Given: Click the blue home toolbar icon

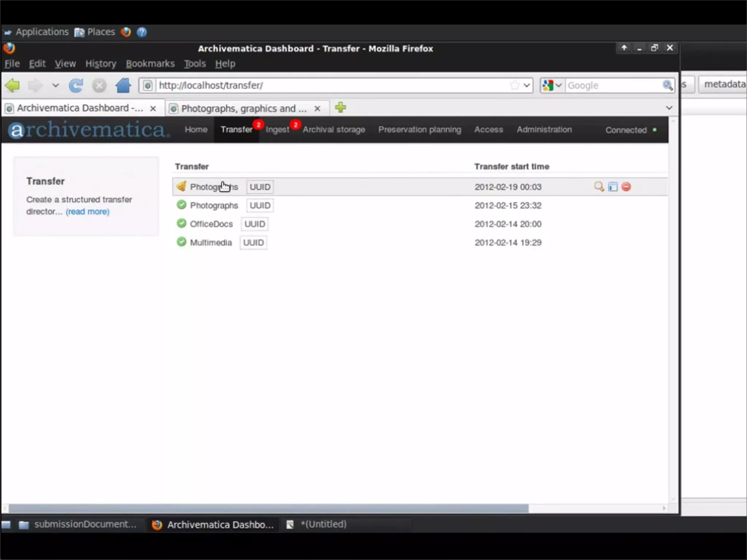Looking at the screenshot, I should click(123, 86).
